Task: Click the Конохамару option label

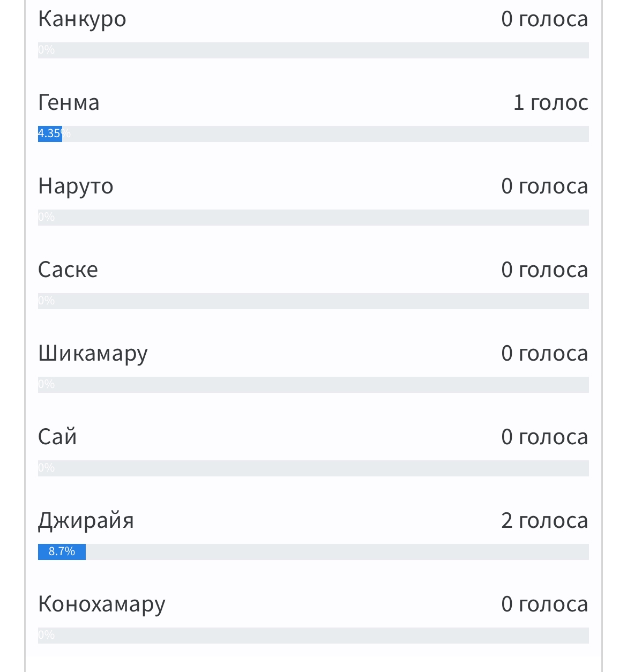Action: 102,605
